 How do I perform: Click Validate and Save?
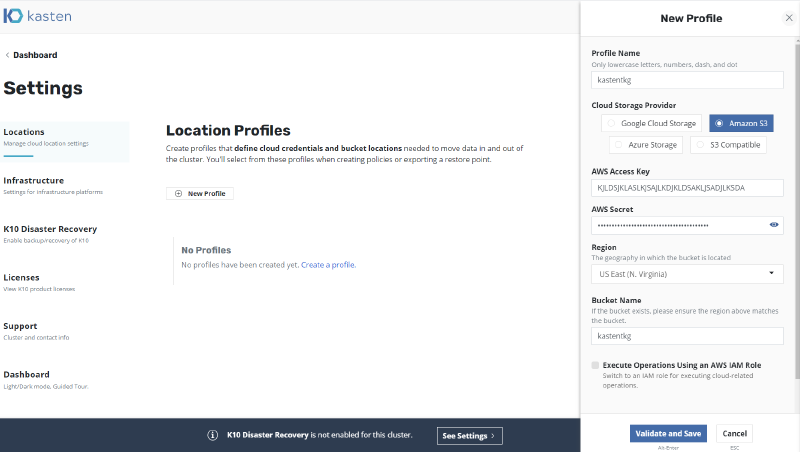[668, 434]
